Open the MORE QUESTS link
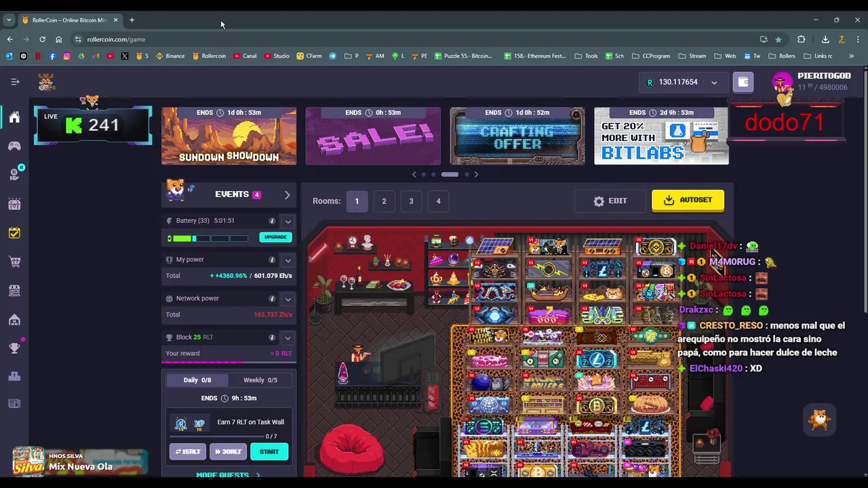 pos(228,475)
